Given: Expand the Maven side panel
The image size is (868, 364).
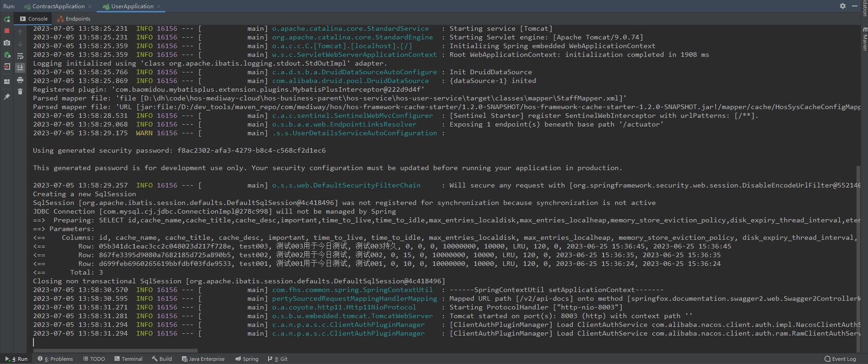Looking at the screenshot, I should [864, 39].
